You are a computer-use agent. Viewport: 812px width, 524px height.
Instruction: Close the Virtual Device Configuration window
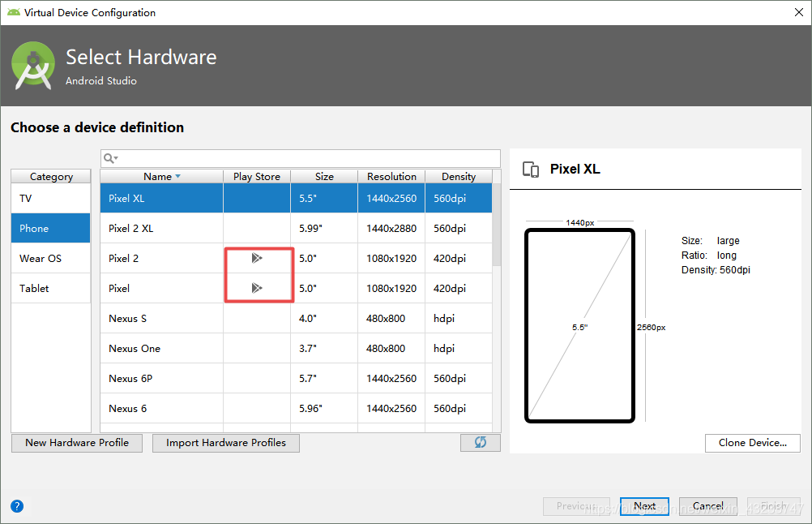798,12
